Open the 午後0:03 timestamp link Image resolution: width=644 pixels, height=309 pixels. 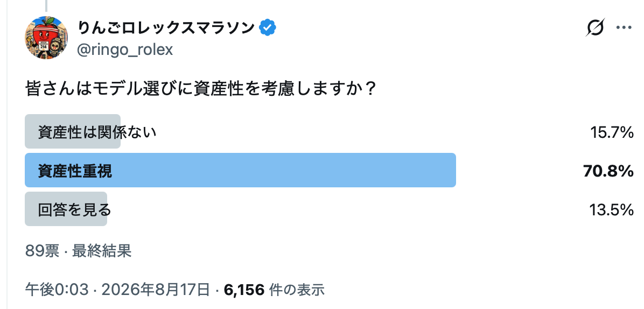pyautogui.click(x=57, y=290)
